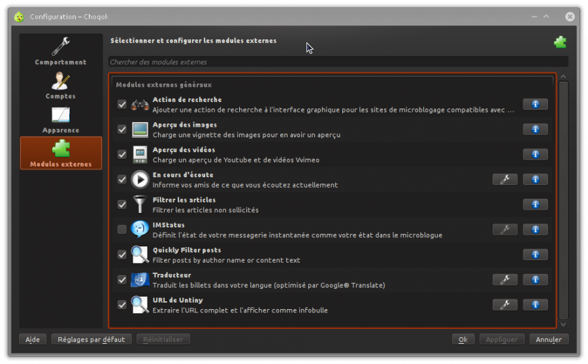The width and height of the screenshot is (588, 364).
Task: Toggle the Quickly Filter posts checkbox
Action: point(122,255)
